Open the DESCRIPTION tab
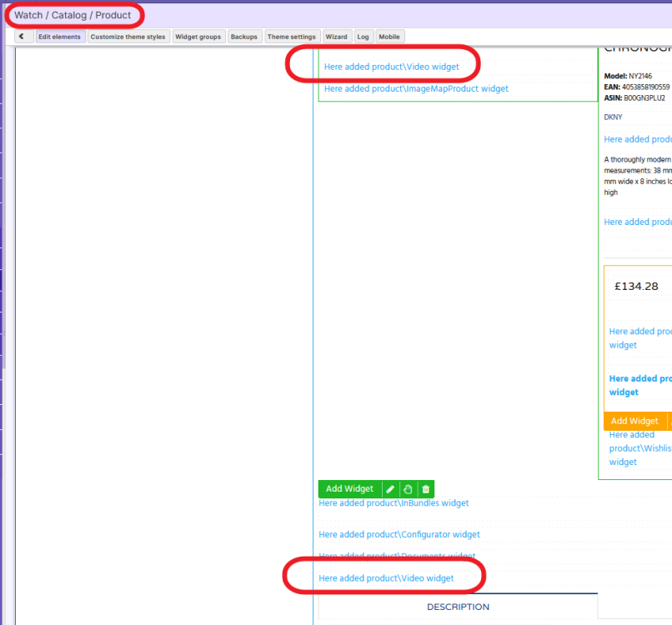 [x=458, y=607]
